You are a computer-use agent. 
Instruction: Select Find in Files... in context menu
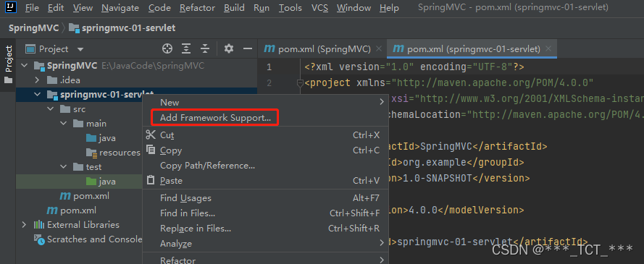coord(266,213)
